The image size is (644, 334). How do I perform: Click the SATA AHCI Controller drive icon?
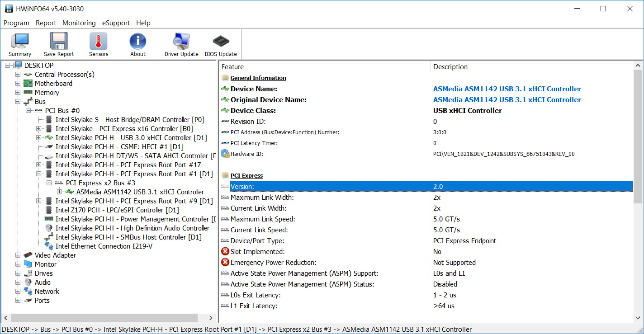(x=49, y=156)
